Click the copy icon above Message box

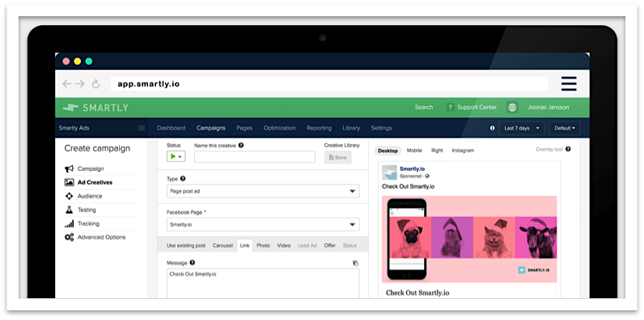(x=356, y=262)
